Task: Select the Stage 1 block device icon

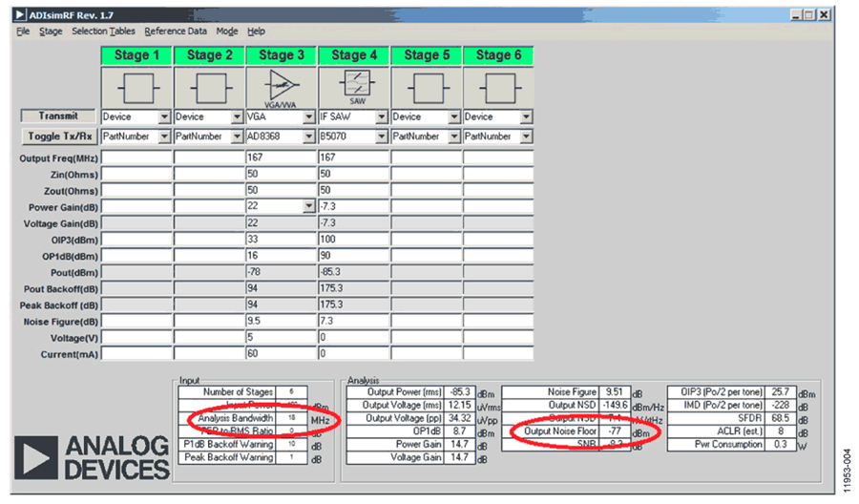Action: (x=136, y=88)
